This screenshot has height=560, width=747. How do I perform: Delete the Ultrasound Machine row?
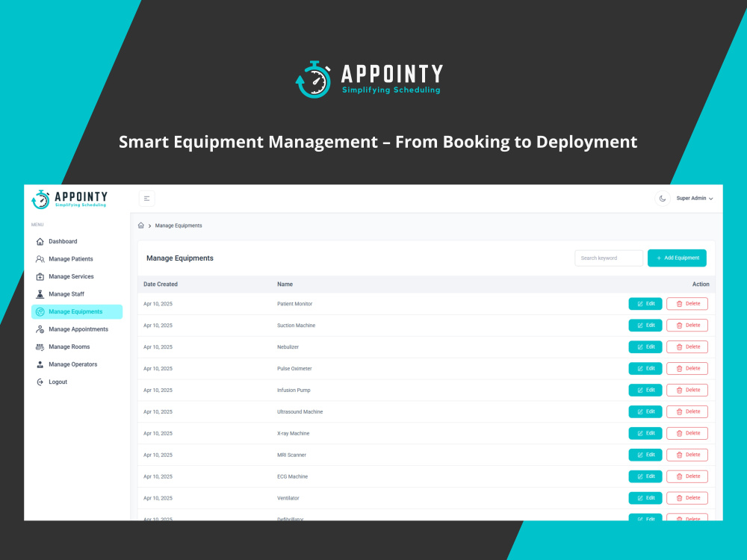(x=687, y=412)
